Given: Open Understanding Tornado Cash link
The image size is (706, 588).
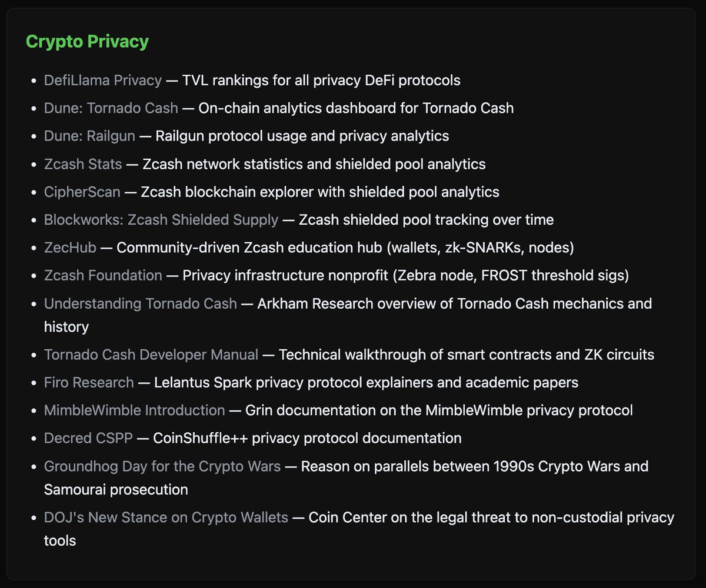Looking at the screenshot, I should tap(141, 303).
